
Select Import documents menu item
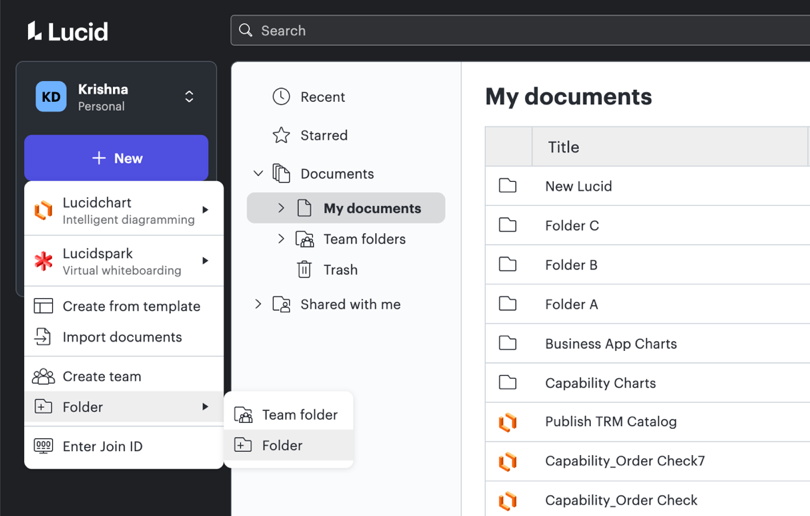124,337
